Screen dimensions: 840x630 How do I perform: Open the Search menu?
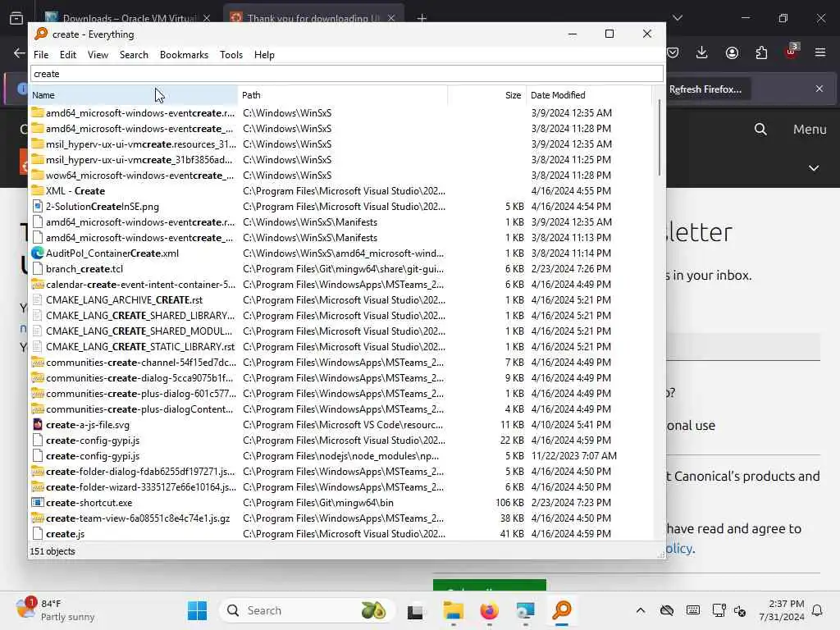tap(134, 55)
